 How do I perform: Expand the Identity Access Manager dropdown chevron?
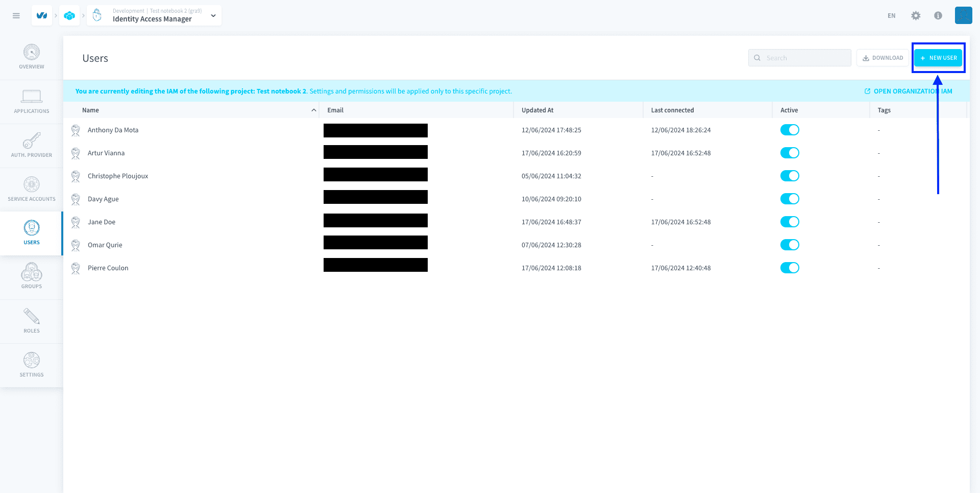click(x=213, y=16)
